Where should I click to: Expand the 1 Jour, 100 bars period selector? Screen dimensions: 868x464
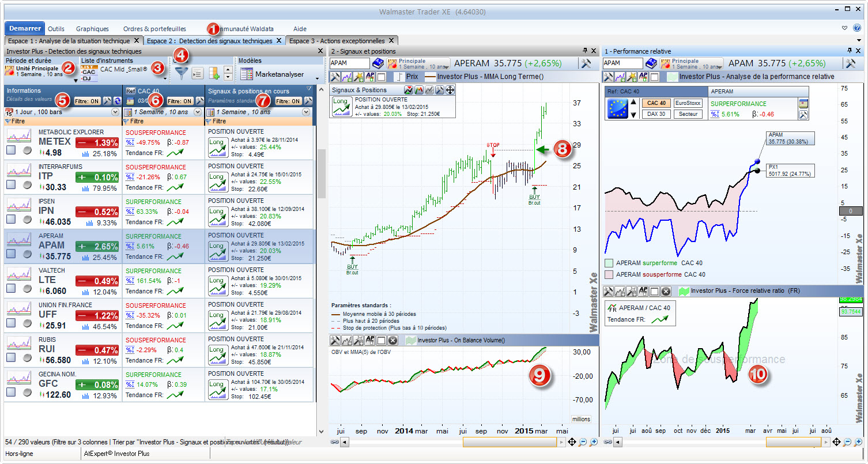tap(115, 112)
